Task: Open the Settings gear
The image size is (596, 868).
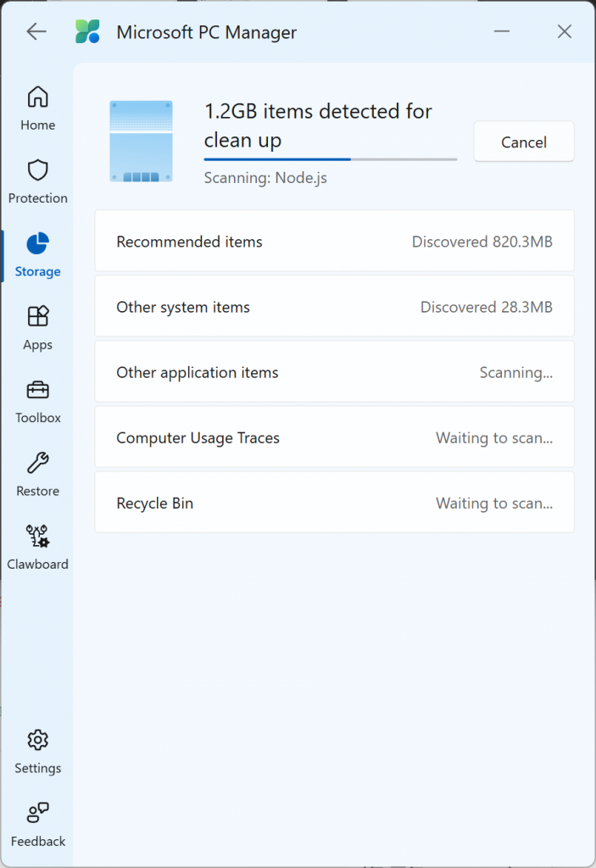Action: click(37, 751)
